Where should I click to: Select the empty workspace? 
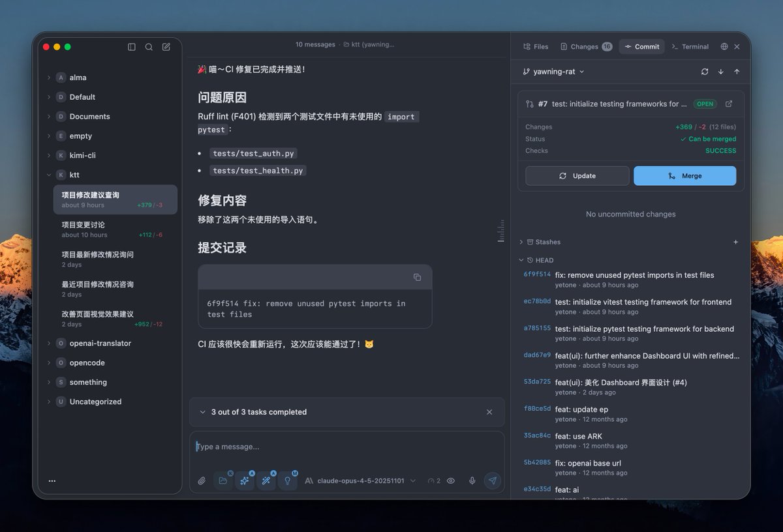coord(81,136)
